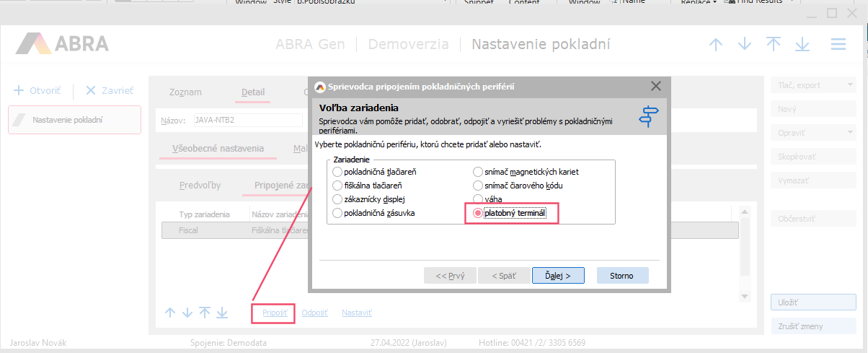Screen dimensions: 868x353
Task: Select snímač čiarového kódu option
Action: [478, 186]
